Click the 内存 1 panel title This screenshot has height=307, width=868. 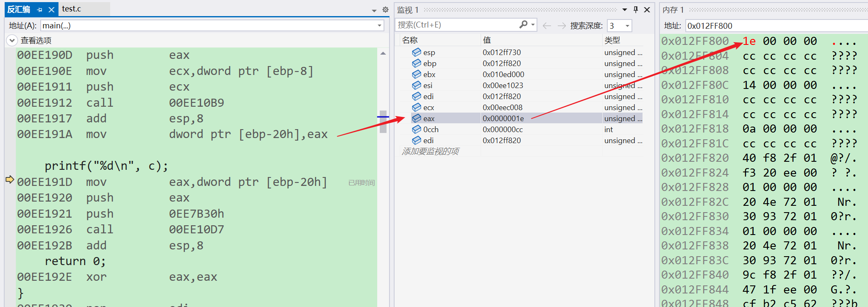[x=673, y=9]
